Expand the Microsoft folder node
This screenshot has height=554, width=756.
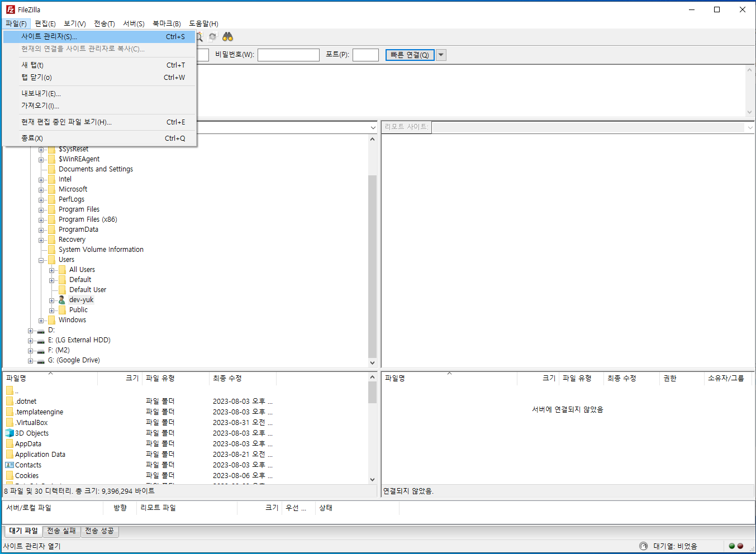click(41, 190)
